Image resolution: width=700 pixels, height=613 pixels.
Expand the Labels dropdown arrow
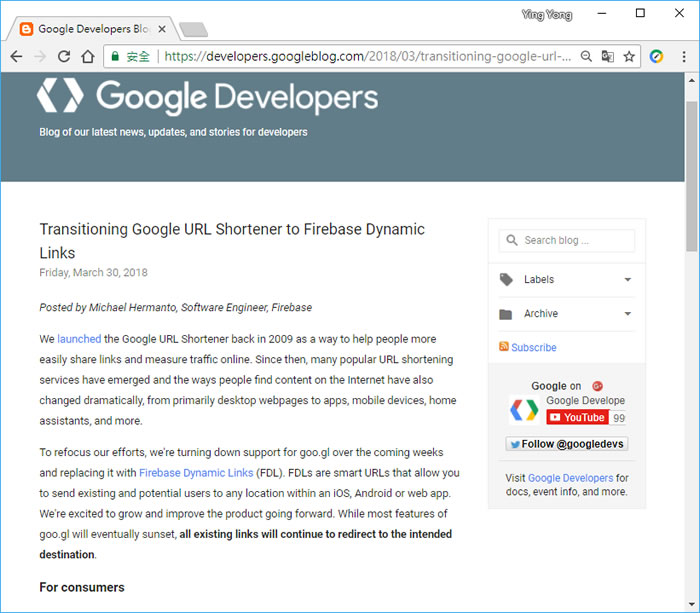click(x=628, y=279)
